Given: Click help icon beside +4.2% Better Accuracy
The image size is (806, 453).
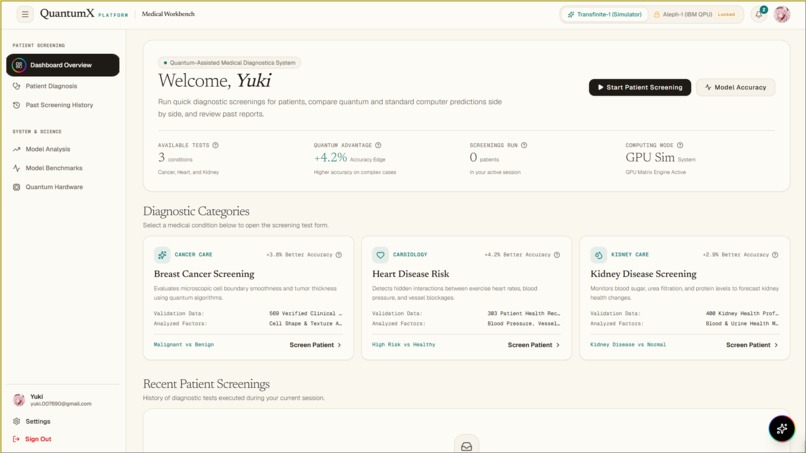Looking at the screenshot, I should point(557,255).
